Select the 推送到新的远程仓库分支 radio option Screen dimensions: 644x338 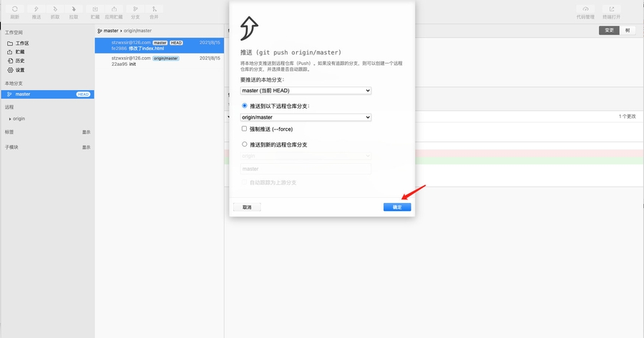click(x=245, y=144)
